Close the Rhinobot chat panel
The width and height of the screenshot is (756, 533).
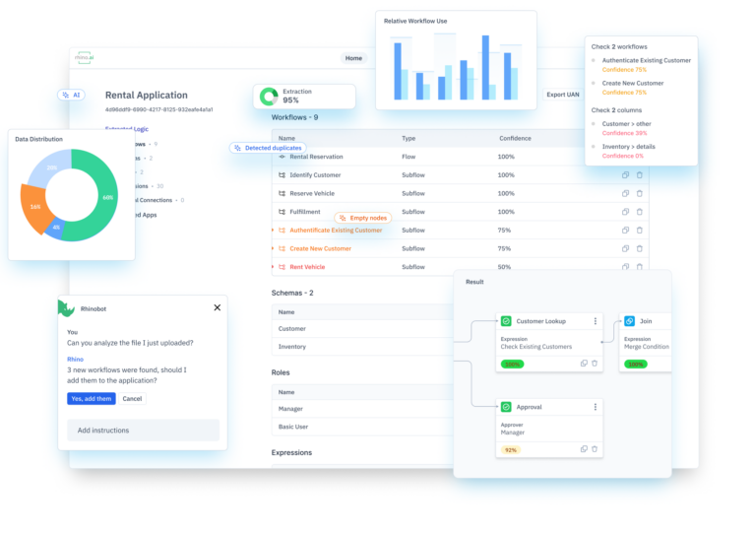click(x=217, y=307)
